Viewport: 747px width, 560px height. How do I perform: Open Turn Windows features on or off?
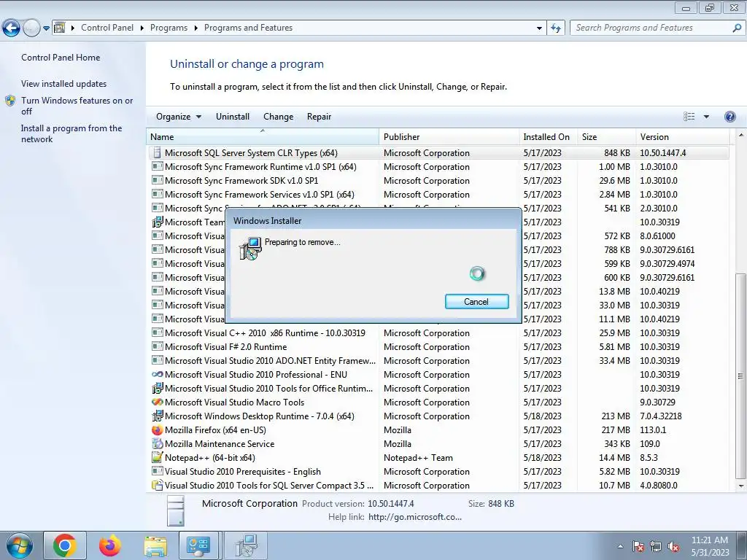click(77, 106)
